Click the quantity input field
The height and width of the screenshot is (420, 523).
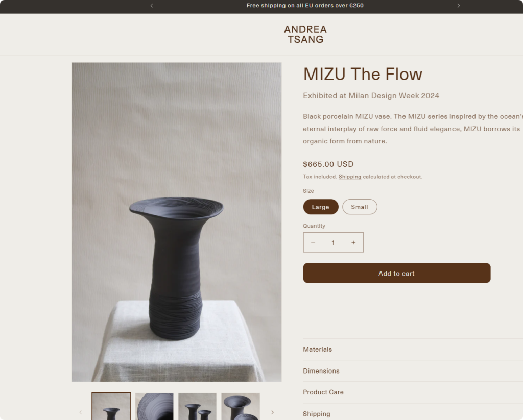pos(333,242)
